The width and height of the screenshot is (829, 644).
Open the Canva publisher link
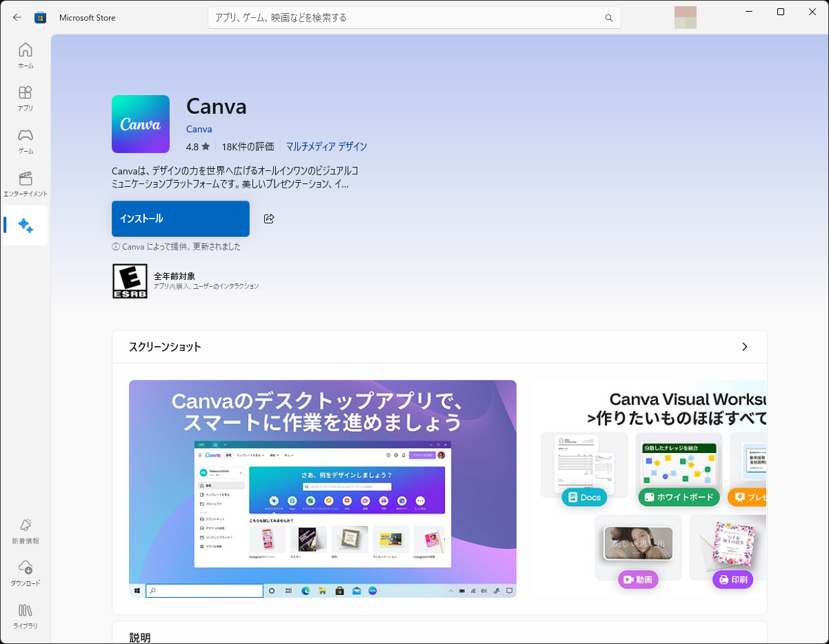point(199,129)
